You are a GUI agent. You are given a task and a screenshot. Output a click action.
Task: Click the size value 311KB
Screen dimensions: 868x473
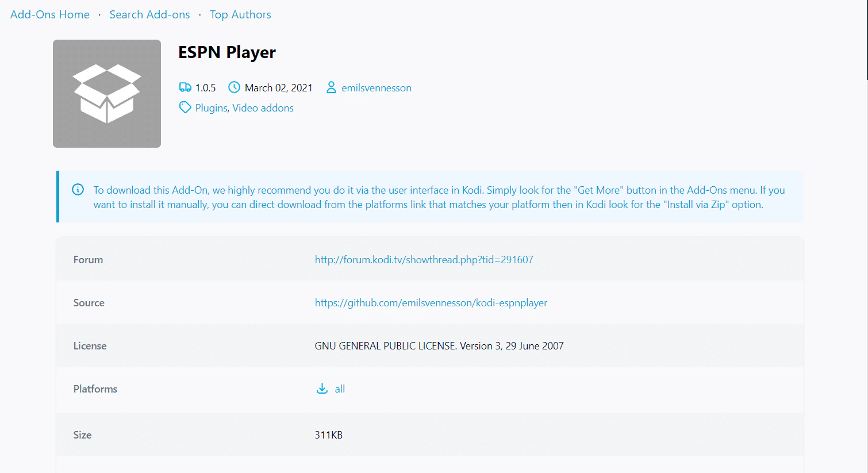pyautogui.click(x=328, y=435)
